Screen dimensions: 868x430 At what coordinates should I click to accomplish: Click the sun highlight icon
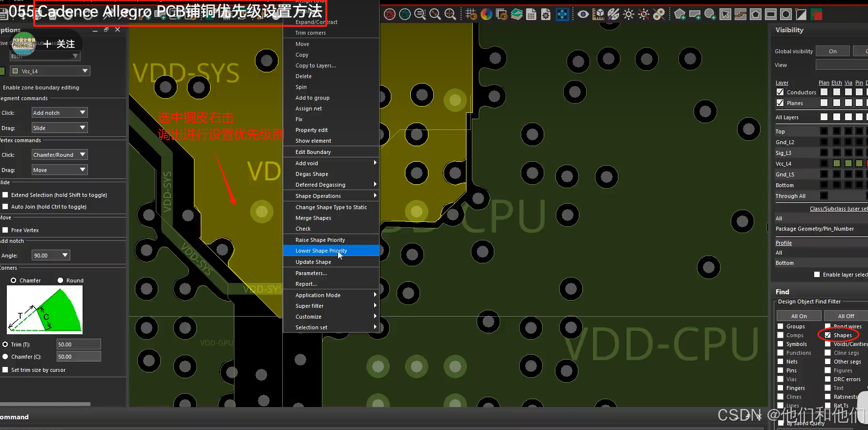pos(629,14)
